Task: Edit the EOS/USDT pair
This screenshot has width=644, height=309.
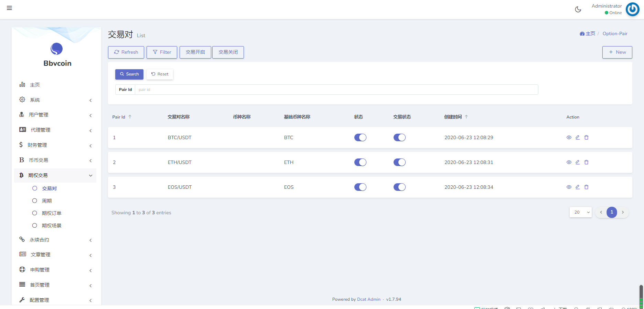Action: click(578, 187)
